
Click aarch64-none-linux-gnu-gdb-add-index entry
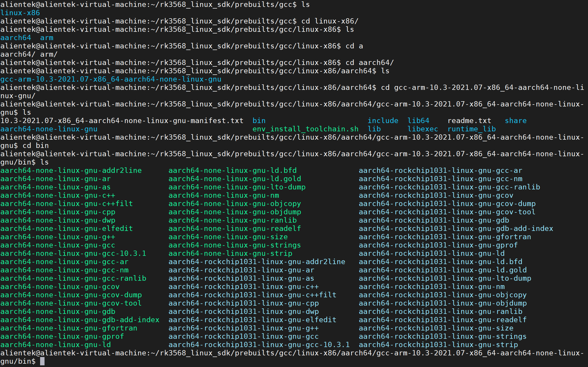pos(80,320)
